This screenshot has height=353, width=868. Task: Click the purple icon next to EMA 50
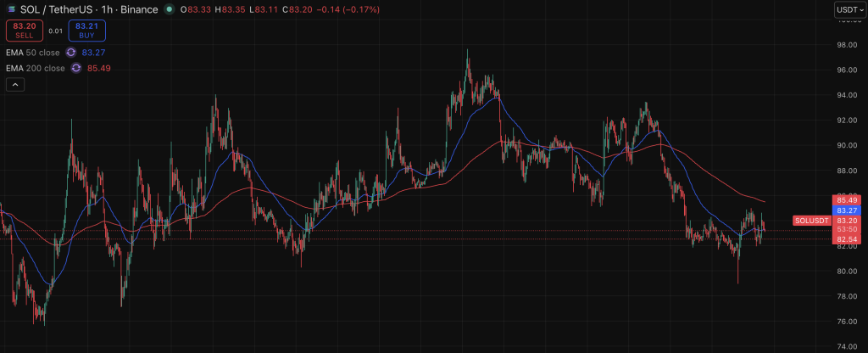pyautogui.click(x=71, y=53)
